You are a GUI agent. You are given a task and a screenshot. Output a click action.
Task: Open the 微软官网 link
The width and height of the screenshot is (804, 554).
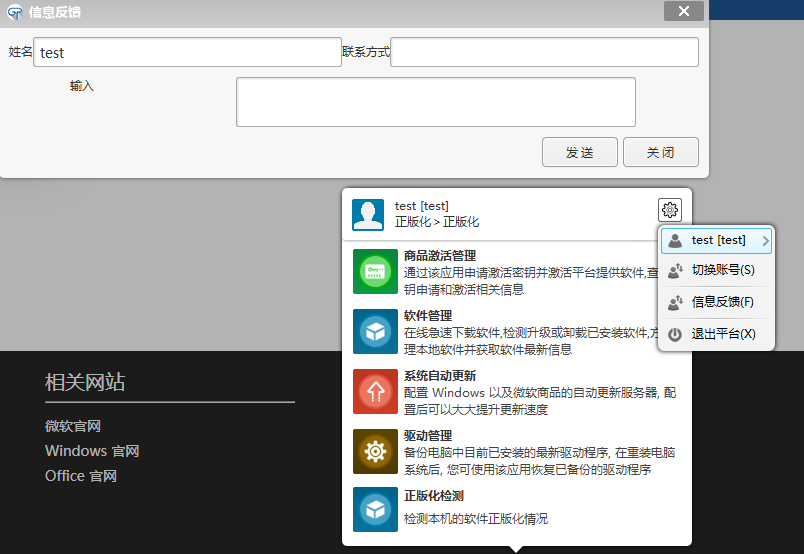[x=73, y=426]
